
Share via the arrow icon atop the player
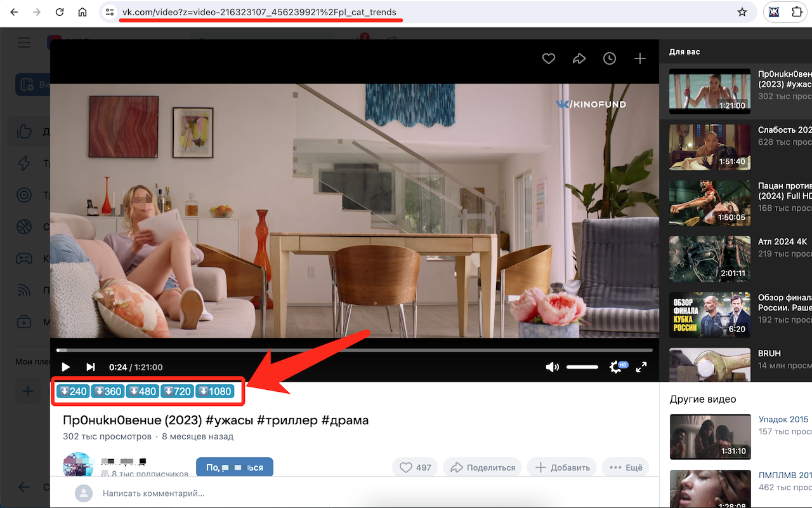(x=579, y=58)
